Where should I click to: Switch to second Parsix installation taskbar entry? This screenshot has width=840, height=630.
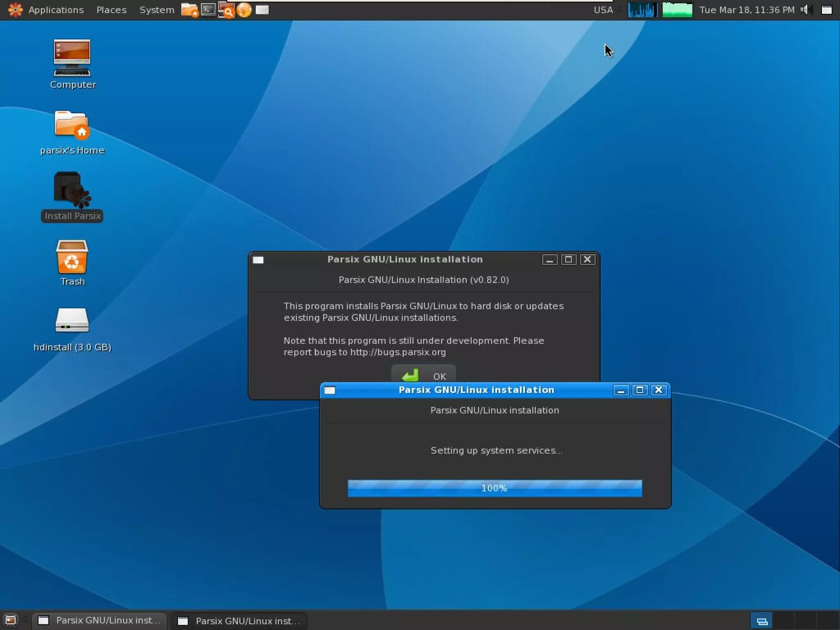(240, 621)
